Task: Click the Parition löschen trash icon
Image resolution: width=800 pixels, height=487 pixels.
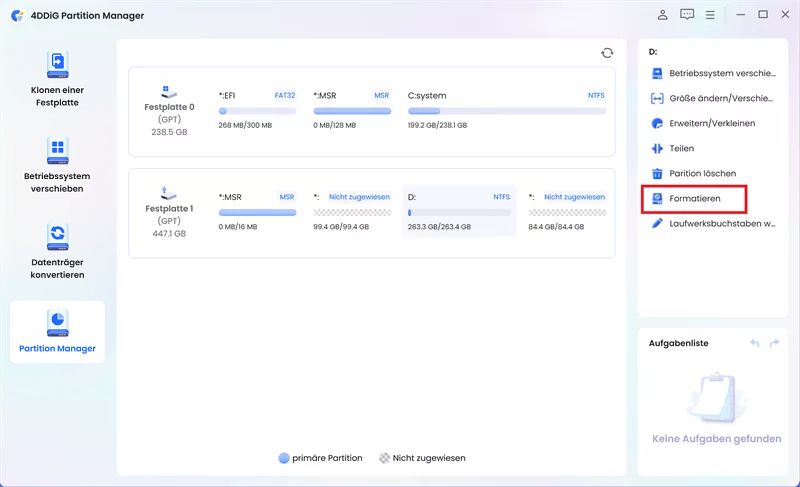Action: (657, 173)
